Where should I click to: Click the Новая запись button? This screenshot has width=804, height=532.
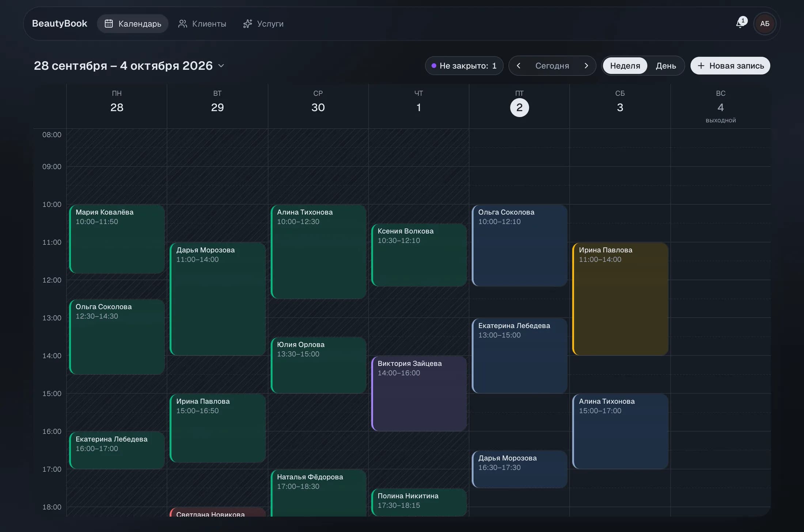[x=730, y=66]
